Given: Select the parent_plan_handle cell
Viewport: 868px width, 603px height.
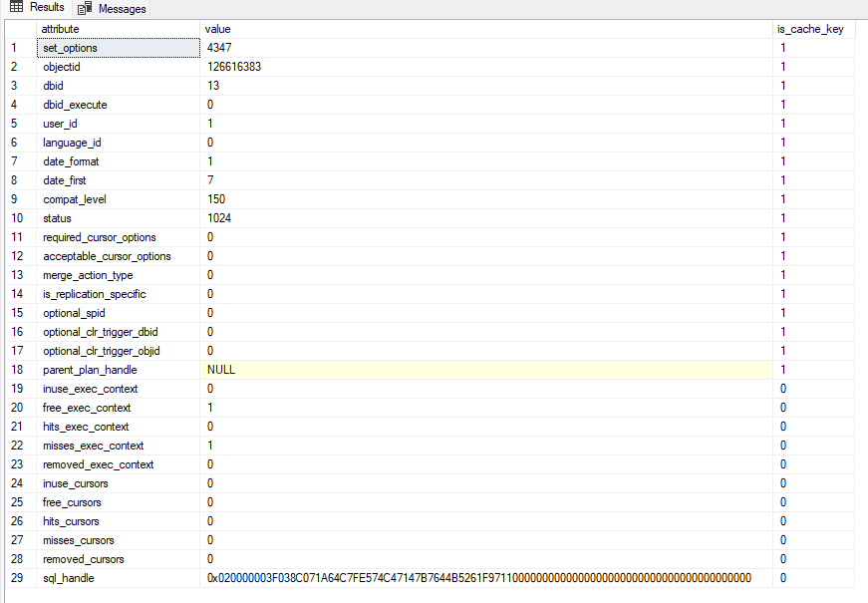Looking at the screenshot, I should point(119,370).
